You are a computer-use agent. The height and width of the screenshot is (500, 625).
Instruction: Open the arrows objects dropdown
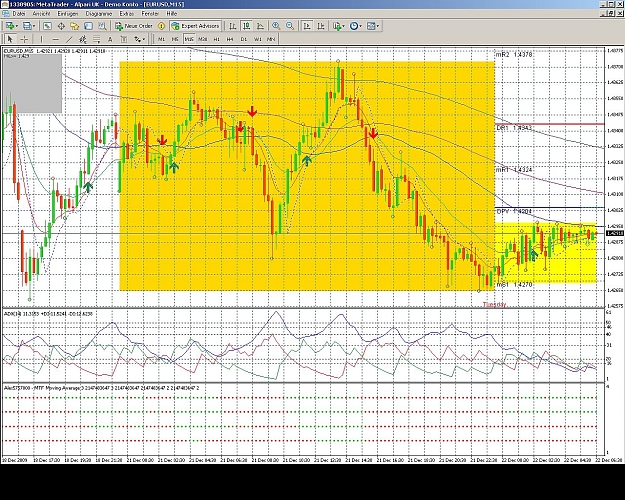(x=140, y=39)
